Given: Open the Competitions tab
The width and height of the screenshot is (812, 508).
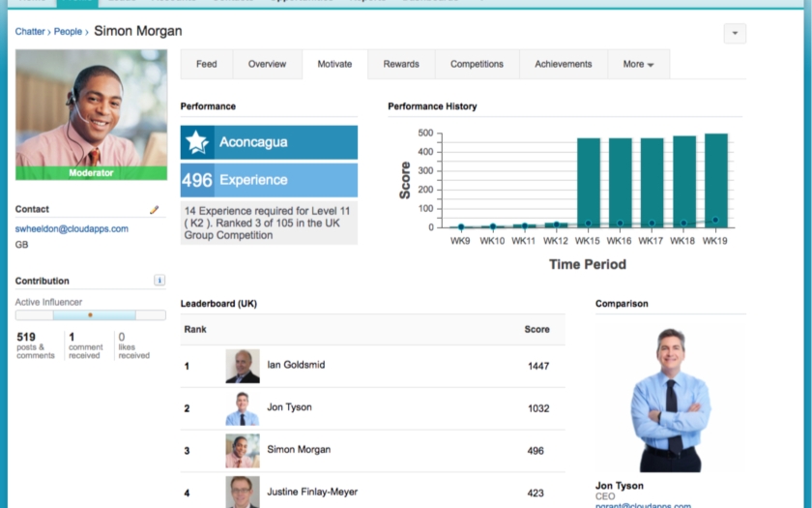Looking at the screenshot, I should 477,64.
